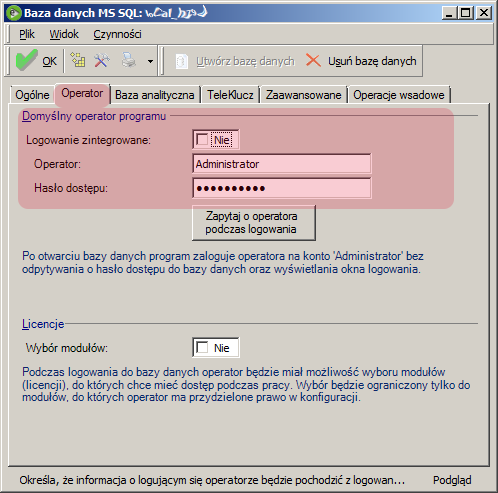Click the application icon in title bar
The height and width of the screenshot is (493, 498).
pos(14,13)
